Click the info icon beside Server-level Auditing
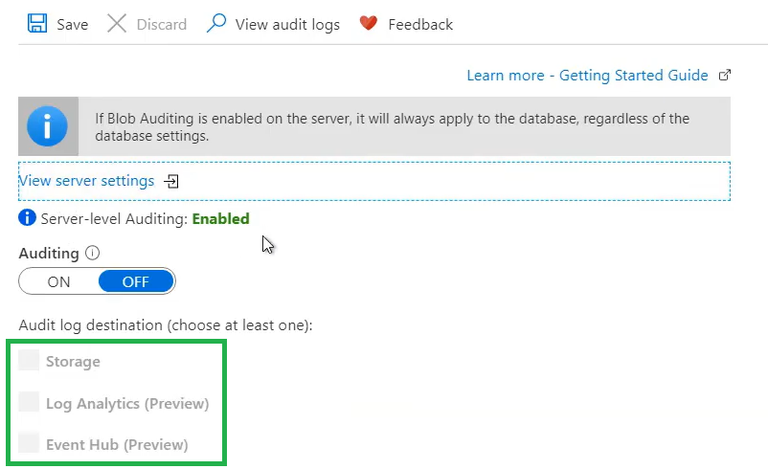The height and width of the screenshot is (469, 768). coord(27,218)
